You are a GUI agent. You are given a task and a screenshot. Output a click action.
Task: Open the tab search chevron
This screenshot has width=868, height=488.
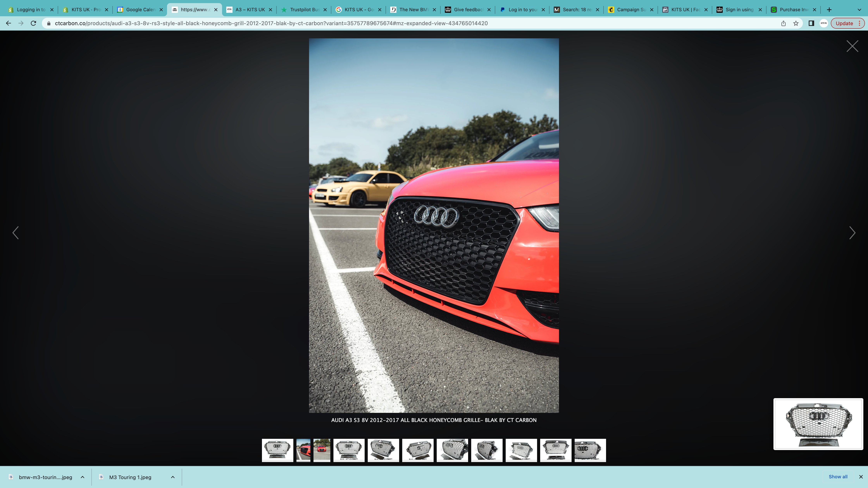tap(859, 9)
